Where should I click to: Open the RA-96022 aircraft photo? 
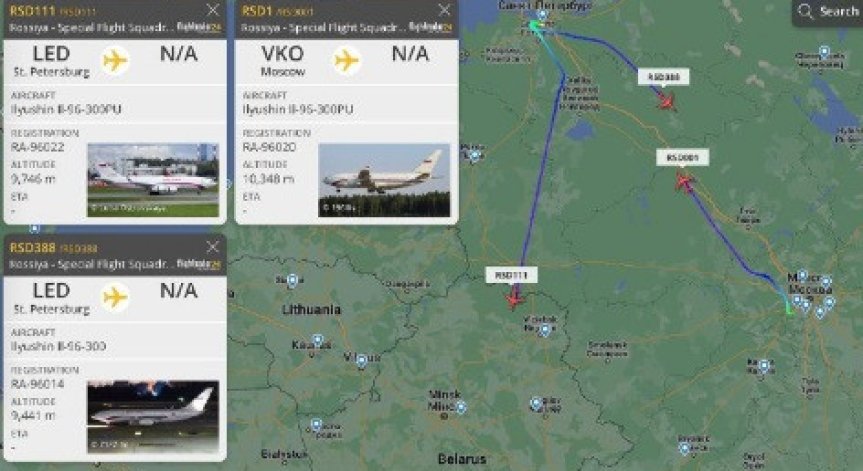153,180
